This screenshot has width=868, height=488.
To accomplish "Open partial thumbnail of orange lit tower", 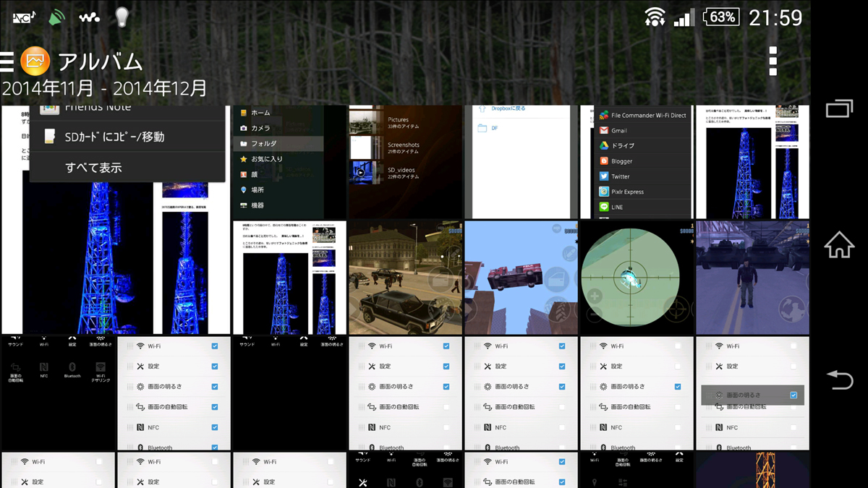I will point(752,470).
